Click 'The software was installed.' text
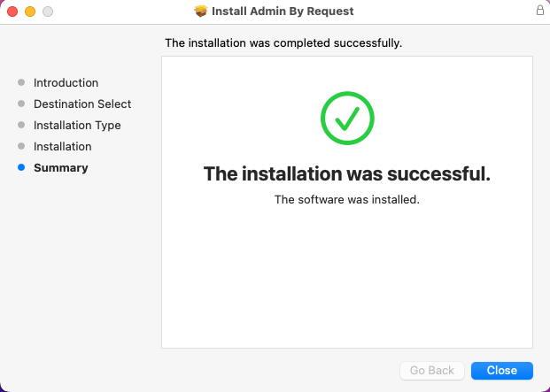The height and width of the screenshot is (392, 550). click(x=347, y=199)
